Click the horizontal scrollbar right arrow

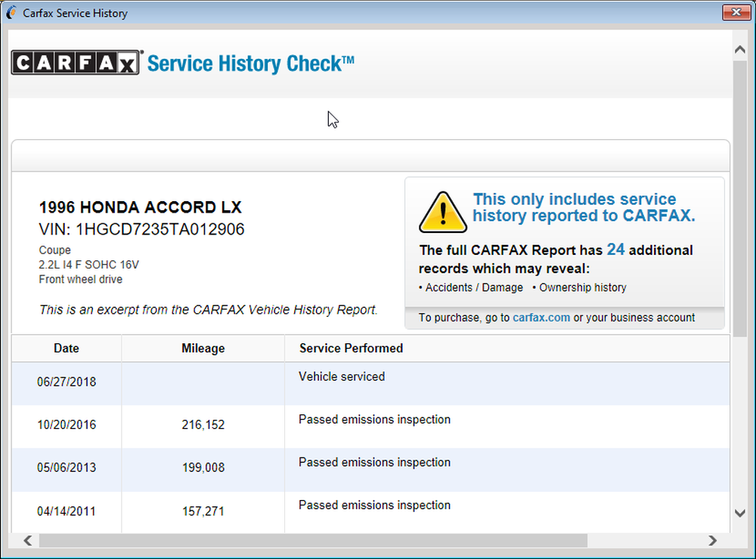point(713,540)
